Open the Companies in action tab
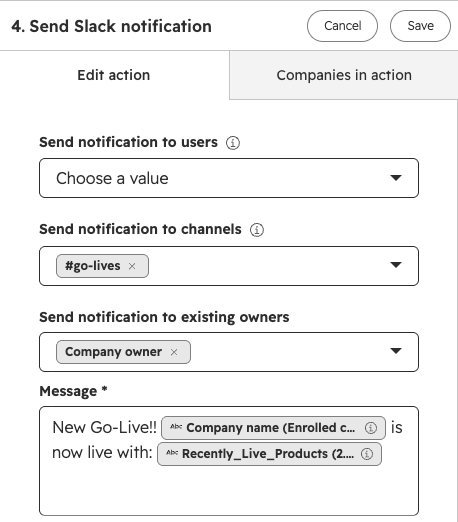This screenshot has width=458, height=522. (x=344, y=75)
